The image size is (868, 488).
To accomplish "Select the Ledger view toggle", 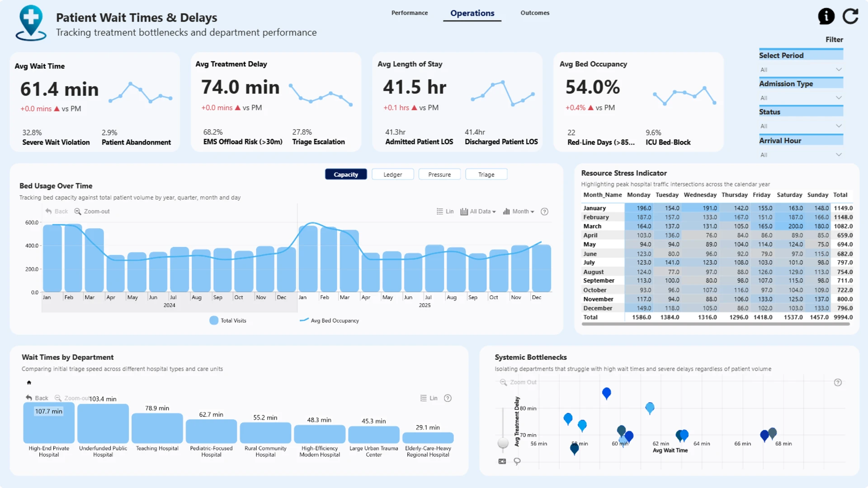I will tap(393, 174).
